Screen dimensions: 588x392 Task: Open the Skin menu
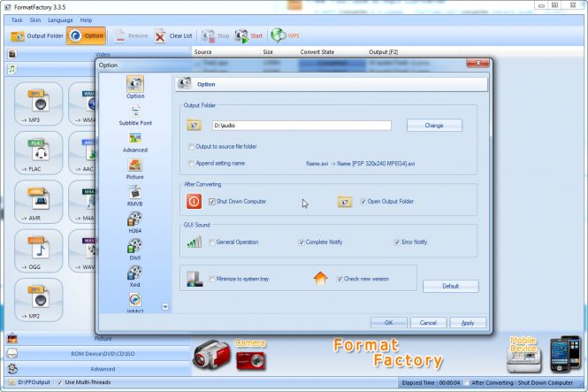(35, 20)
